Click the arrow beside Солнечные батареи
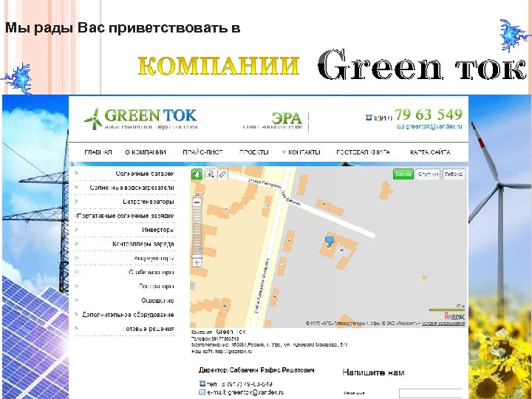Image resolution: width=532 pixels, height=399 pixels. [76, 173]
